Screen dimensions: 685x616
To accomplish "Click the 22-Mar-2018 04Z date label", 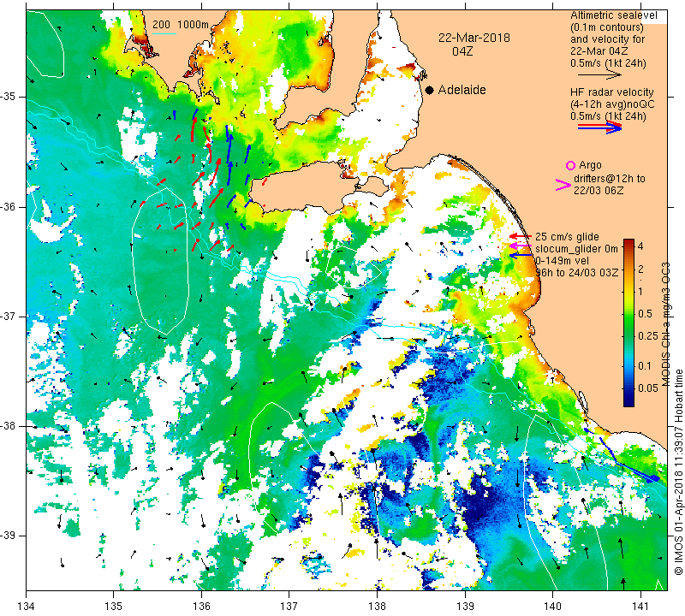I will 474,44.
